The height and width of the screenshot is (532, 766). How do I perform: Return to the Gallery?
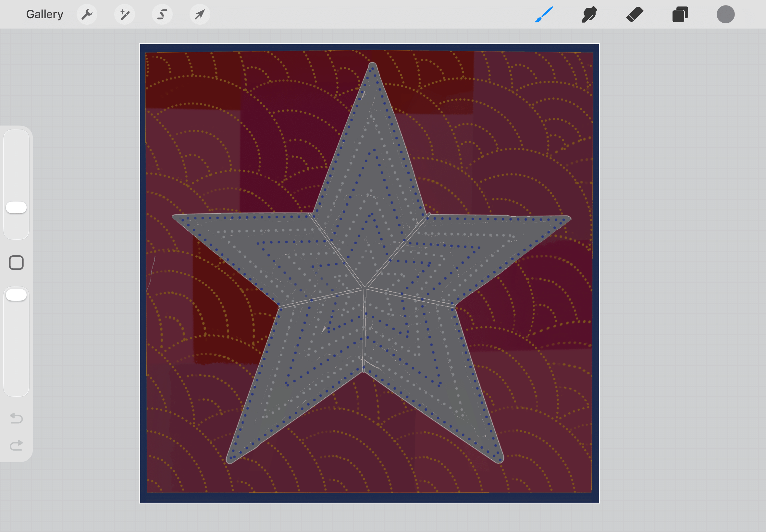45,14
